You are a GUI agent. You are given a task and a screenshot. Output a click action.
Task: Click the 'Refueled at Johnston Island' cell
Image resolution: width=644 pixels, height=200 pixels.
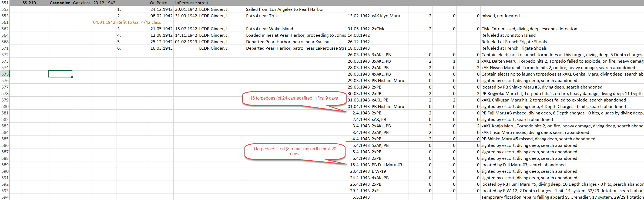click(508, 35)
